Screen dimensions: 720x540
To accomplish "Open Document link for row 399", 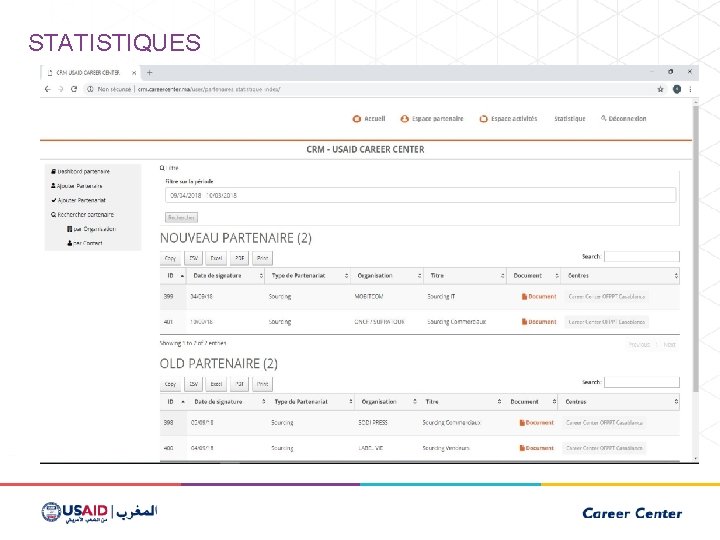I will click(x=539, y=297).
